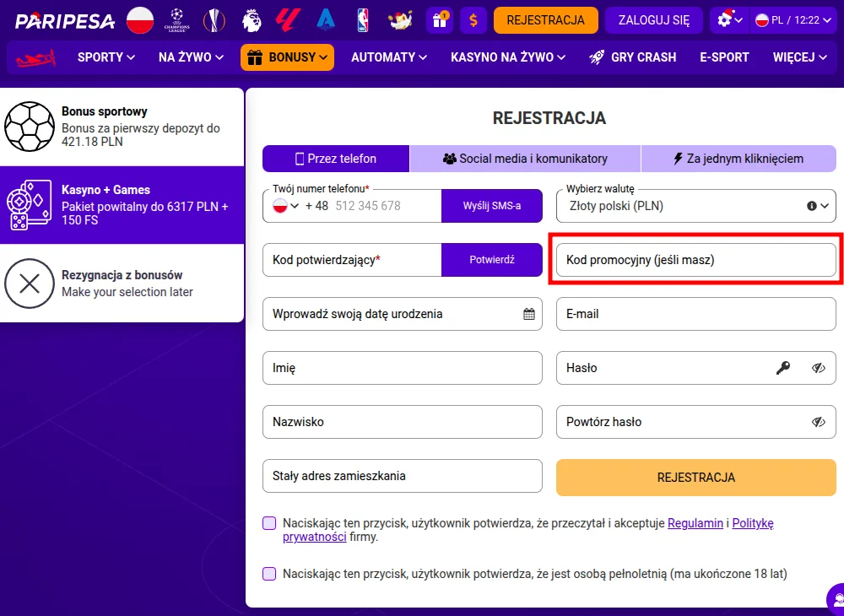Open the Premier League page
This screenshot has width=844, height=616.
[x=252, y=19]
